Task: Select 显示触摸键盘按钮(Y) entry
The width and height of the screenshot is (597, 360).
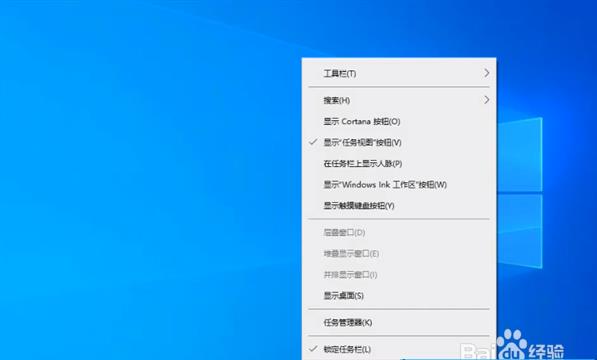Action: coord(399,205)
